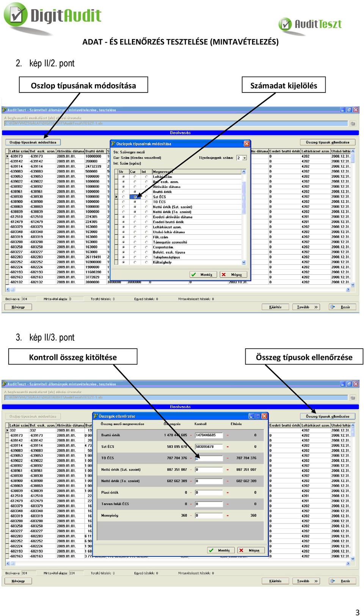Click the enabled Oszlop típusának módosítása button

pos(33,143)
